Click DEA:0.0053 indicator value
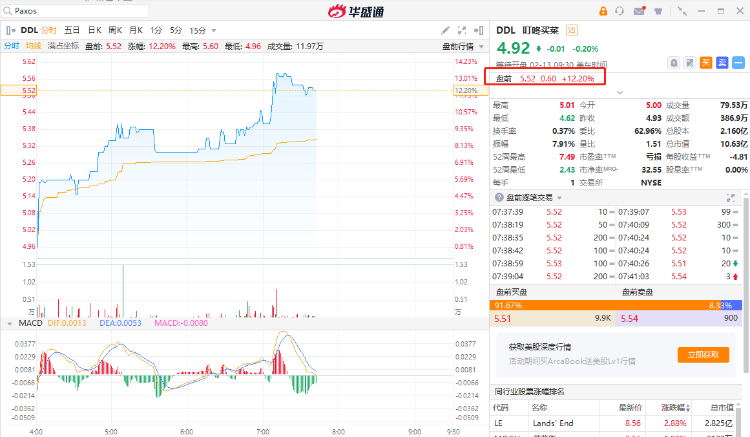The height and width of the screenshot is (437, 750). tap(121, 323)
